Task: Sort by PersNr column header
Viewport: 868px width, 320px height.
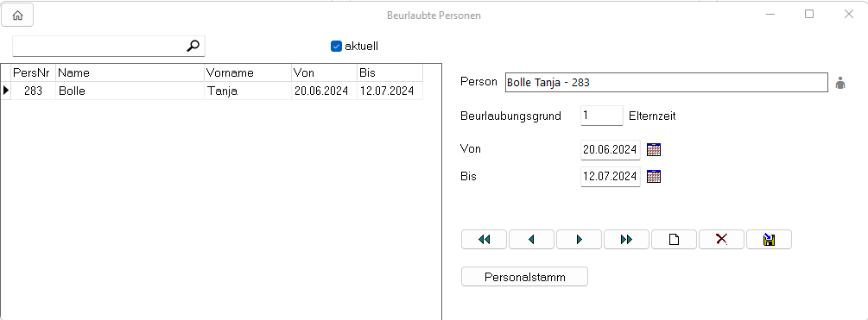Action: click(x=33, y=72)
